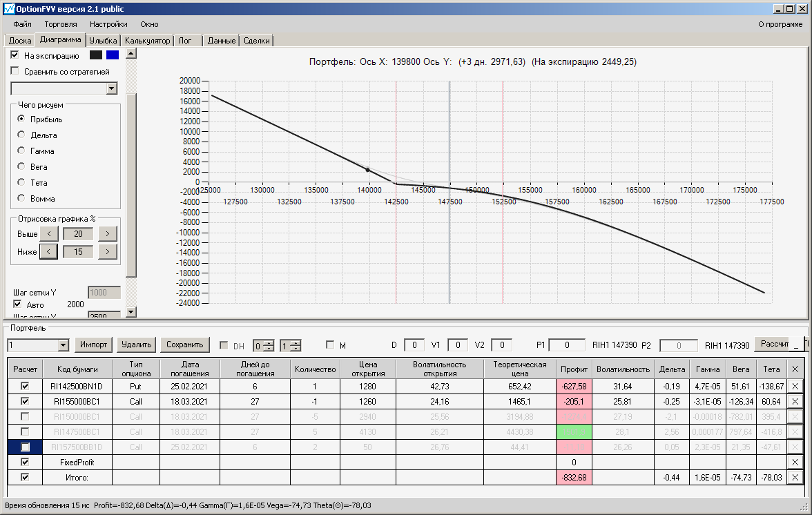
Task: Remove the RI155000BC1 row using X
Action: (x=795, y=401)
